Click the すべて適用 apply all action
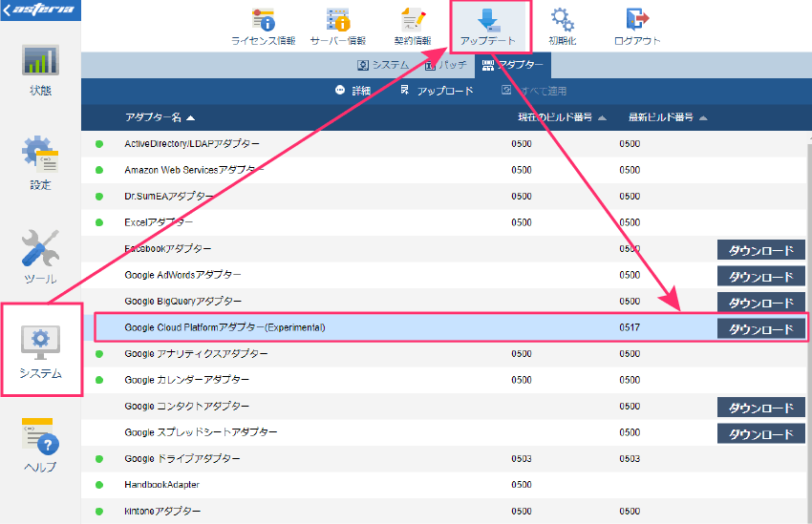 [x=534, y=91]
